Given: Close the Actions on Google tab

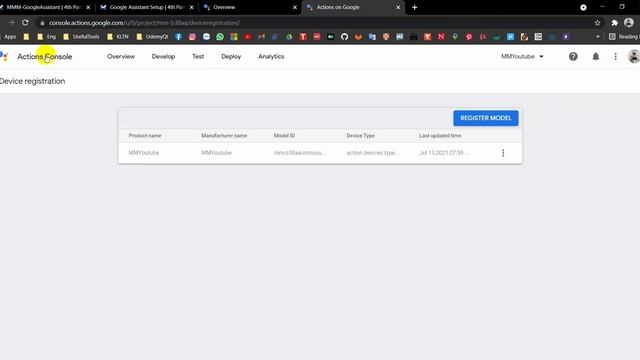Looking at the screenshot, I should [x=398, y=7].
